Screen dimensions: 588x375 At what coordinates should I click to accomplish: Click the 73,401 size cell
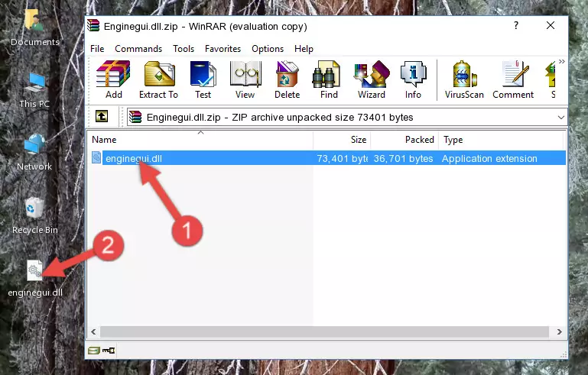(x=342, y=158)
